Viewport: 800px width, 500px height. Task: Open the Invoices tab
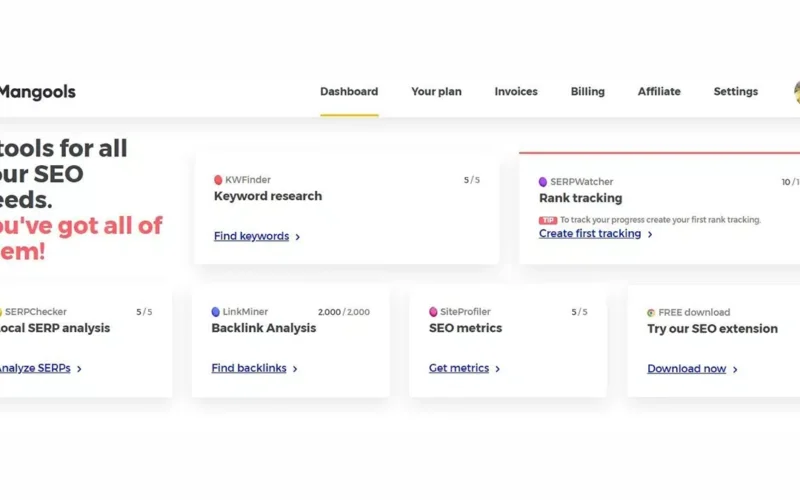(x=516, y=92)
